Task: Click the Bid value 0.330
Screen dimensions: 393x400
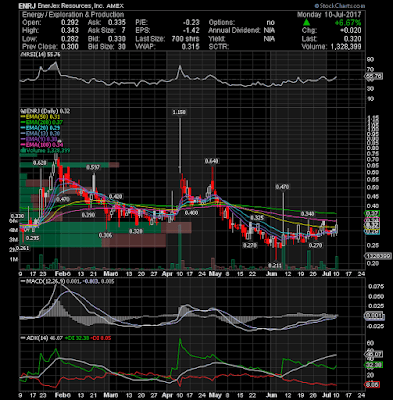Action: pyautogui.click(x=117, y=39)
